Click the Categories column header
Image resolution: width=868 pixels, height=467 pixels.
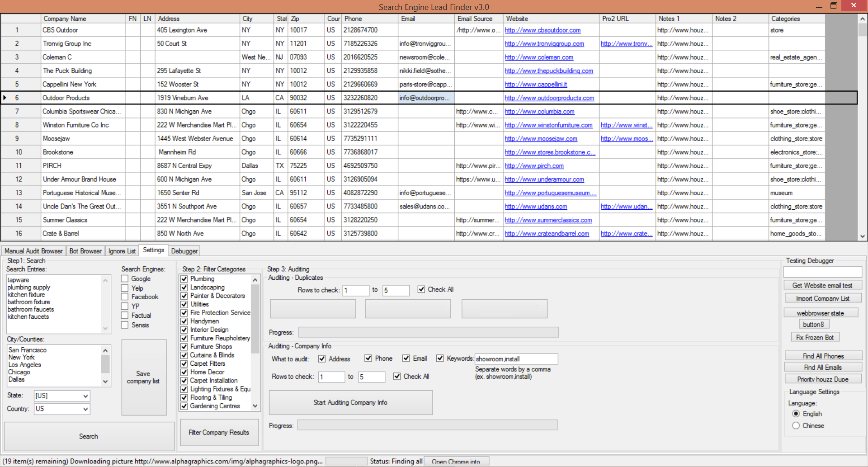797,19
